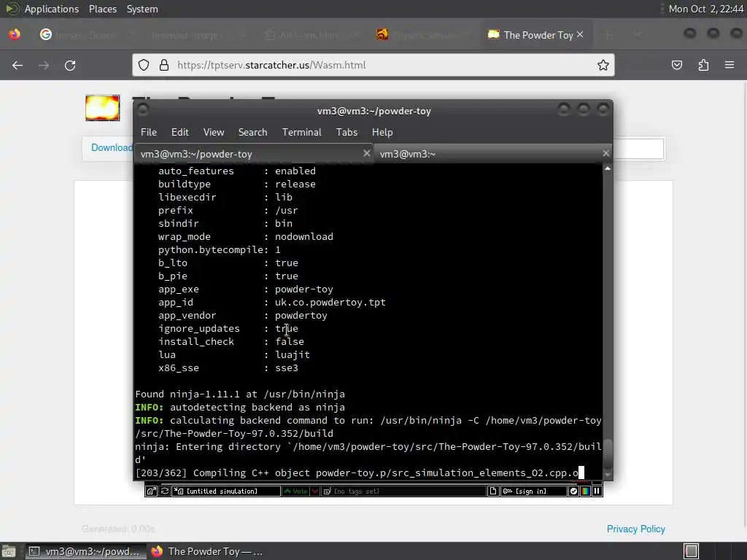Open the System menu
The height and width of the screenshot is (560, 747).
point(142,9)
